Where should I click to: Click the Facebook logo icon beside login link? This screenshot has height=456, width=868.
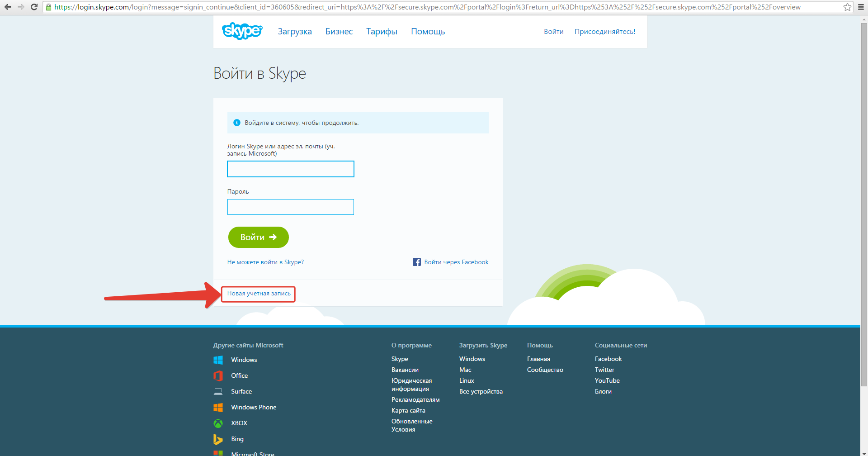(x=417, y=262)
